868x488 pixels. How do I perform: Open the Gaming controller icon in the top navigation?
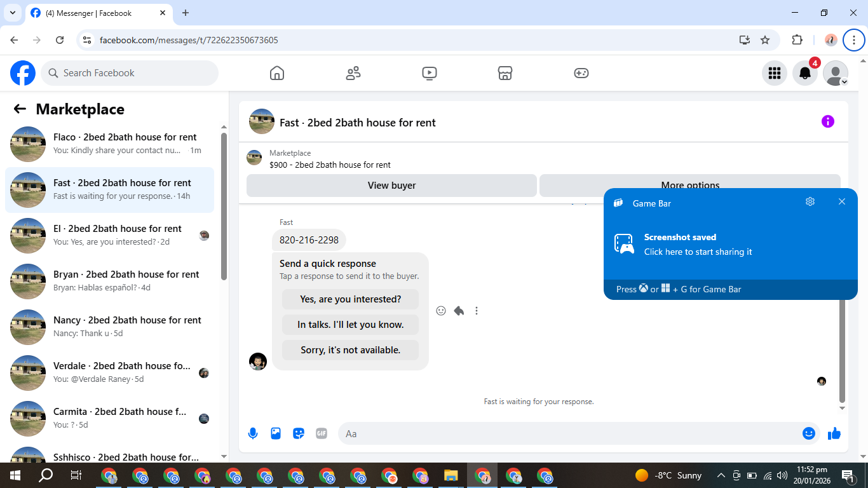point(581,73)
